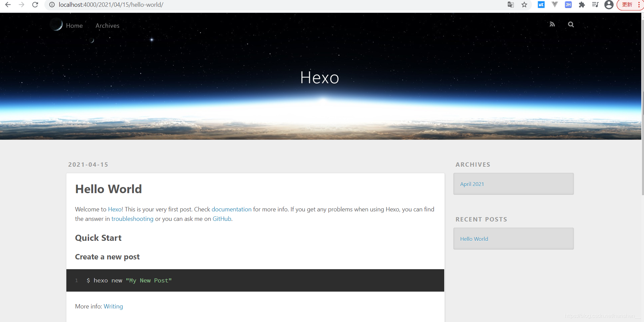
Task: Bookmark this page with the star icon
Action: click(x=524, y=5)
